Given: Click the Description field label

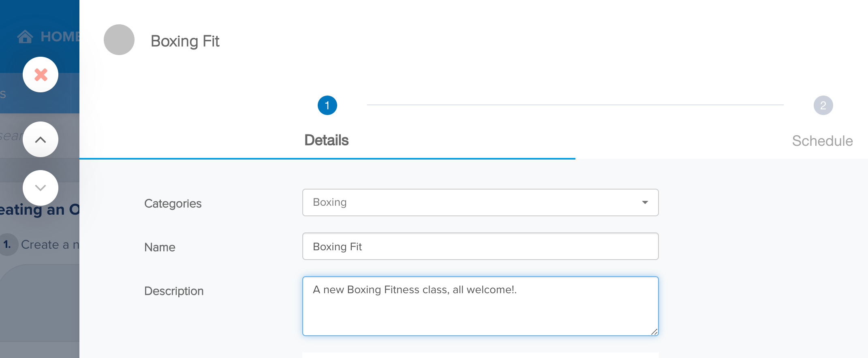Looking at the screenshot, I should [174, 291].
